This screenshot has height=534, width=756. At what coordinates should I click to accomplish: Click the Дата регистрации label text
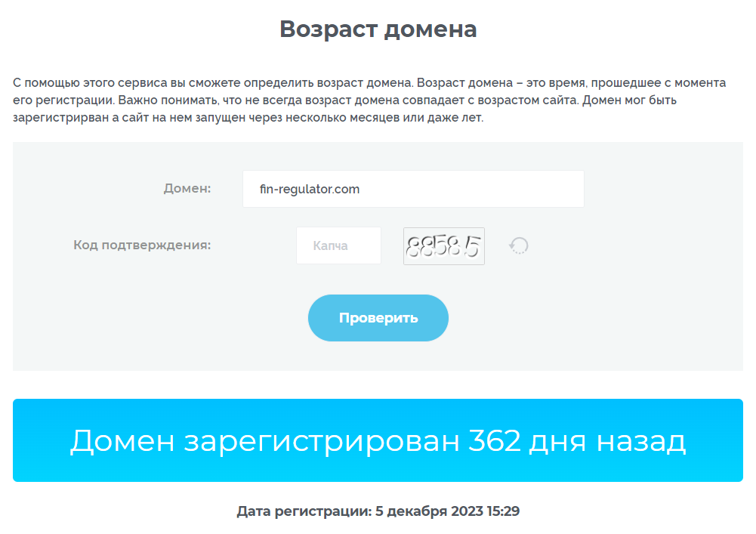click(304, 511)
